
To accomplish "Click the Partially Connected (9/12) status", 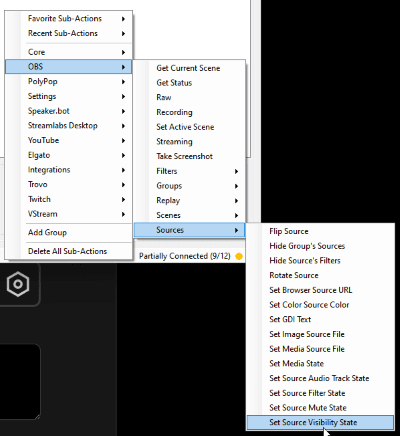I will point(185,256).
